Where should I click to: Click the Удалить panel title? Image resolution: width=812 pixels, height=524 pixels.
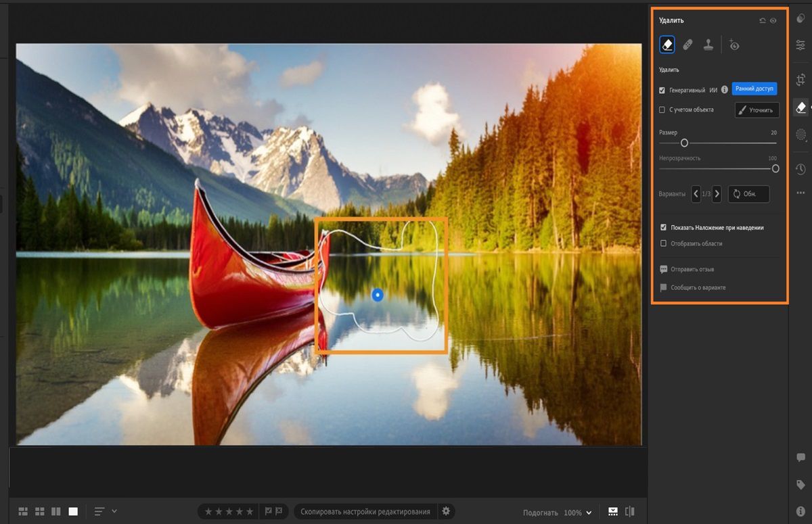671,20
